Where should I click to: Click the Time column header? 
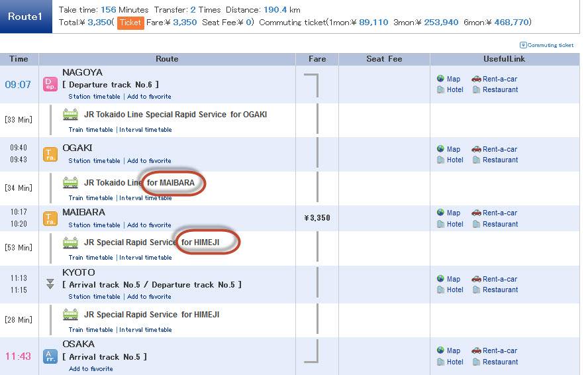19,59
